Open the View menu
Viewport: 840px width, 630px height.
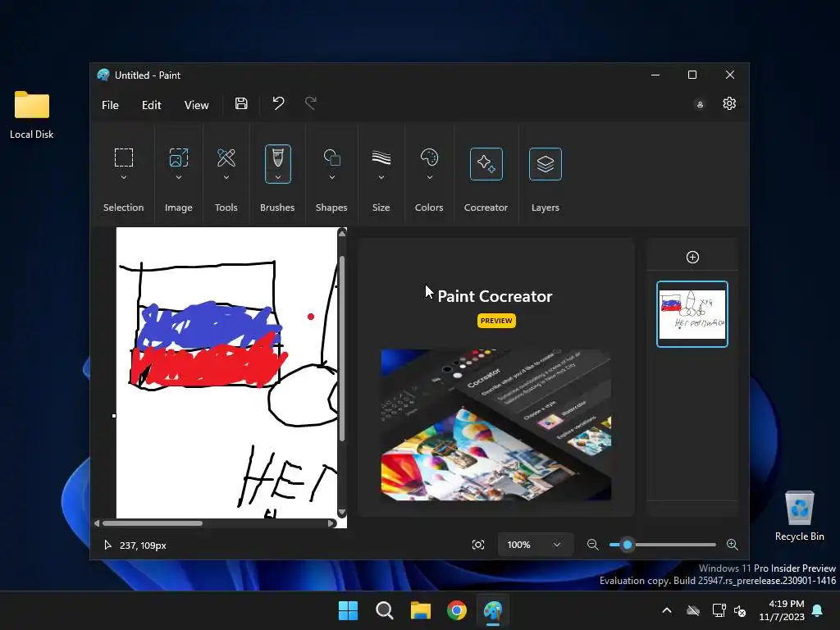196,105
